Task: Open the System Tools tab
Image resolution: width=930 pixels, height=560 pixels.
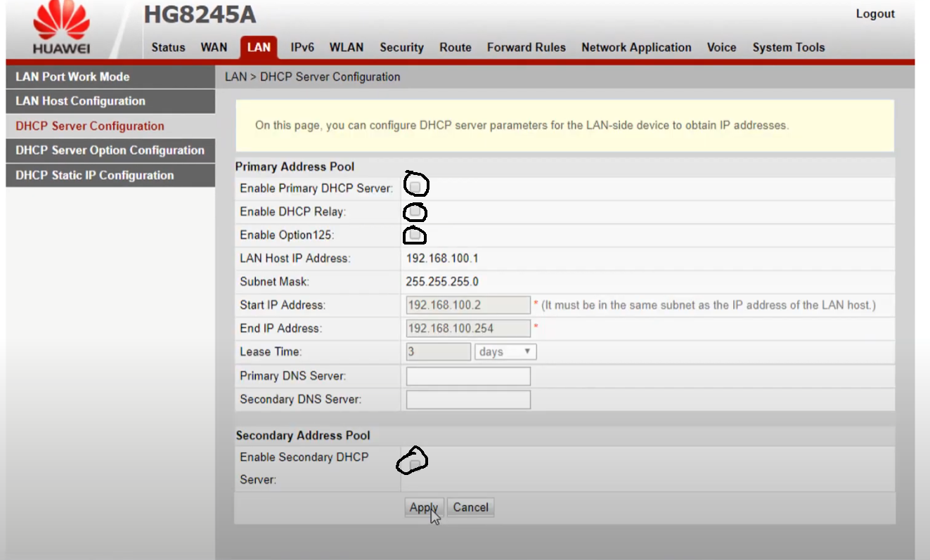Action: tap(789, 48)
